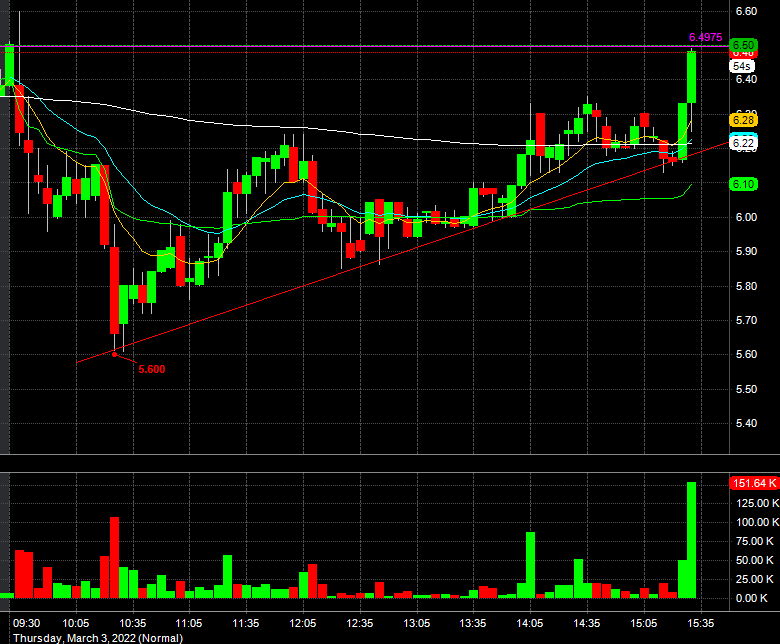
Task: Click the purple 6.4975 price level label
Action: click(x=705, y=37)
